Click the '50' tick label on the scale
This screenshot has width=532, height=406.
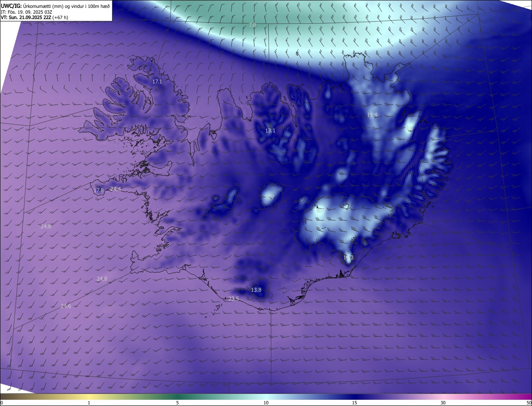(529, 403)
